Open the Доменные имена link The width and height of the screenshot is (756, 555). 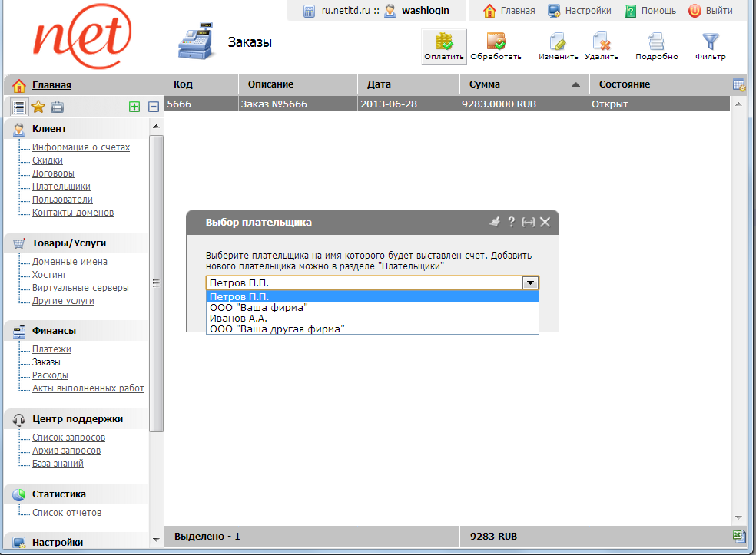click(x=69, y=262)
